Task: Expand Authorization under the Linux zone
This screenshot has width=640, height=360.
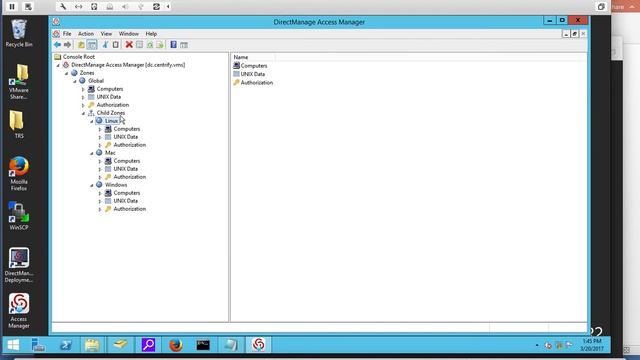Action: tap(100, 145)
